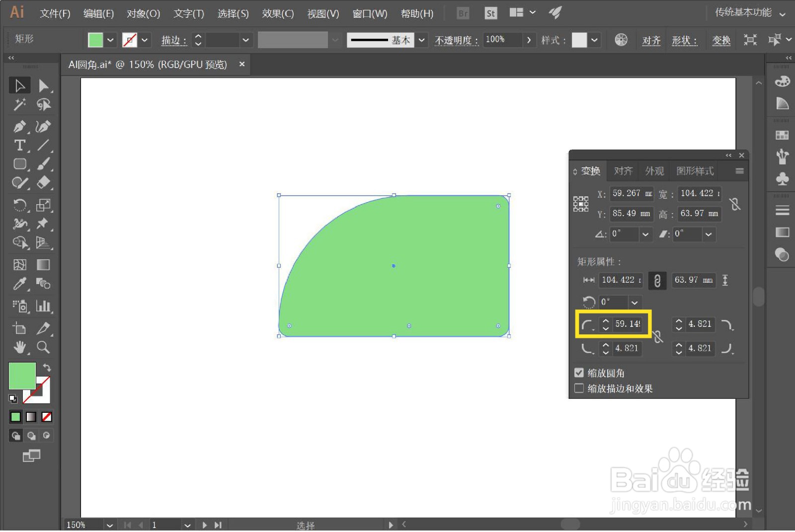Set fill to None in toolbox
The width and height of the screenshot is (795, 532).
point(47,417)
